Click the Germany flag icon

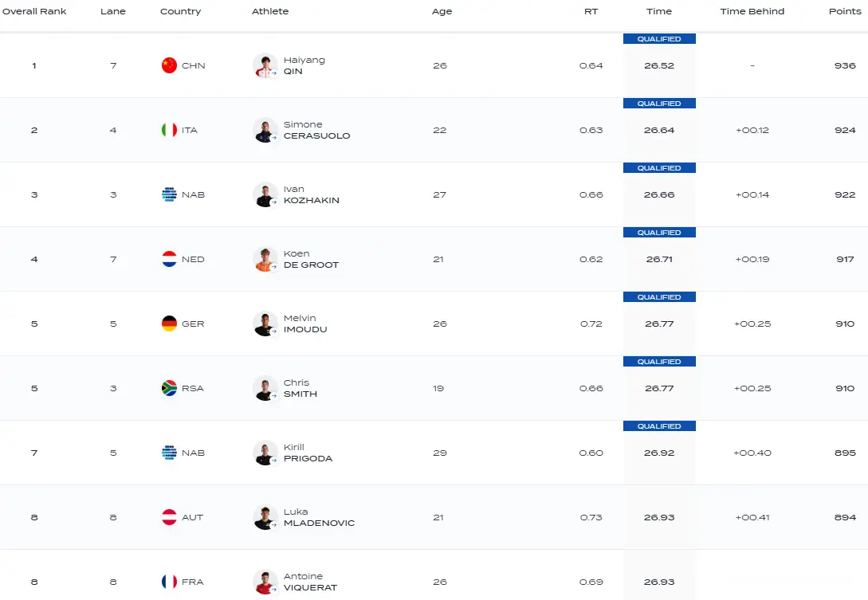[x=170, y=324]
